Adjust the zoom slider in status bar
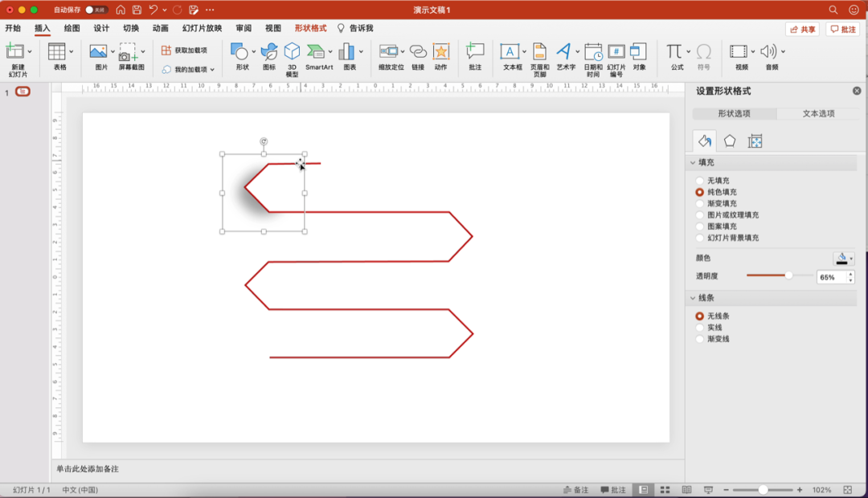 click(x=763, y=490)
